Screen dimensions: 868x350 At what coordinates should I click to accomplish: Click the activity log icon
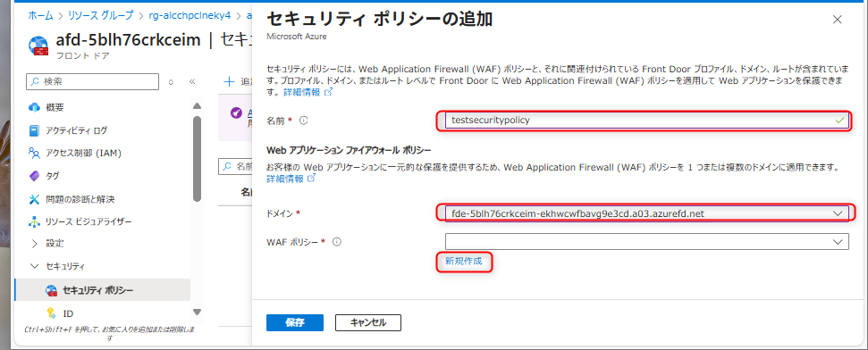click(x=34, y=130)
